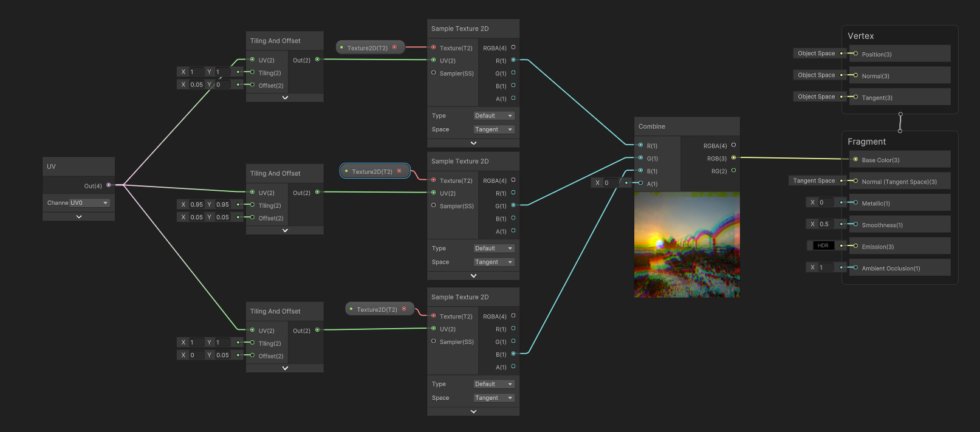Screen dimensions: 980x432
Task: Click UV(2) input port on top Tiling And Offset node
Action: [252, 60]
